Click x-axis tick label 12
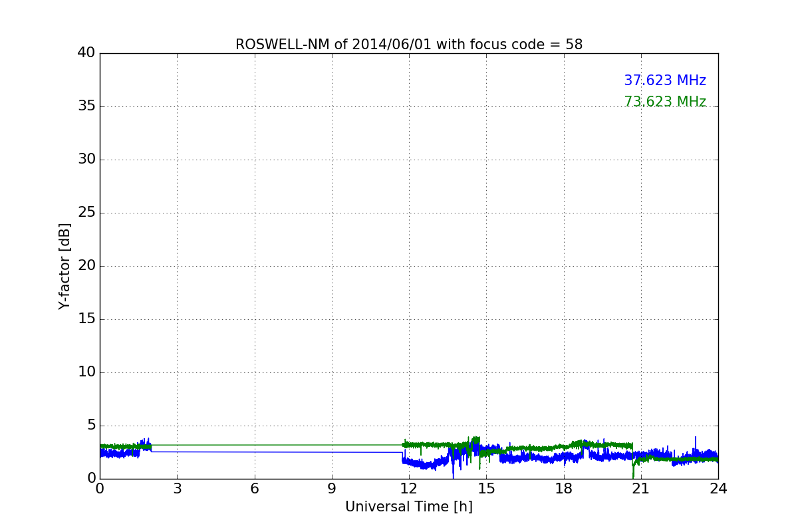 pyautogui.click(x=409, y=488)
